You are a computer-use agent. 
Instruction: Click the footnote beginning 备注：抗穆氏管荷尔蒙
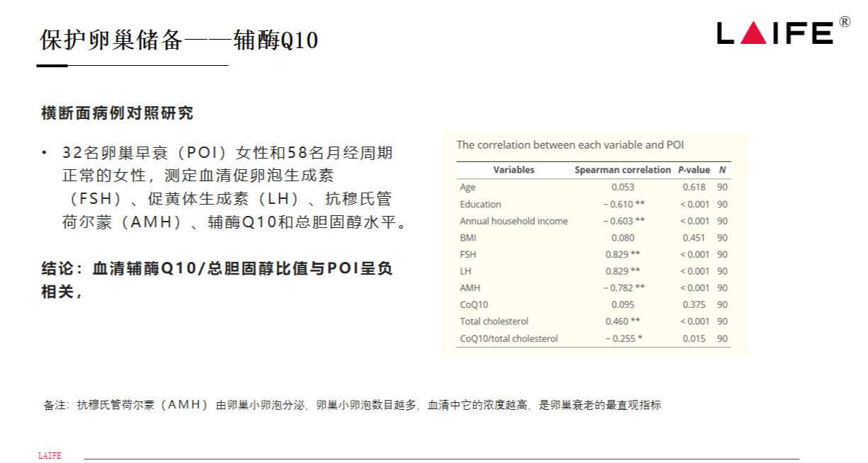[x=352, y=406]
